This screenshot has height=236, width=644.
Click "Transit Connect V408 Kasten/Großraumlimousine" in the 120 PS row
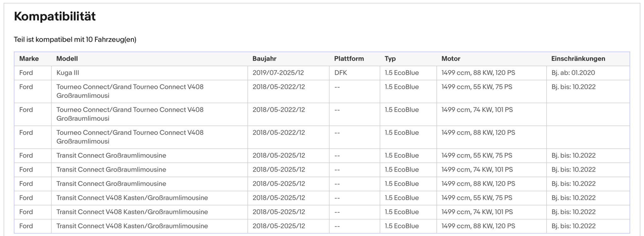click(x=132, y=226)
